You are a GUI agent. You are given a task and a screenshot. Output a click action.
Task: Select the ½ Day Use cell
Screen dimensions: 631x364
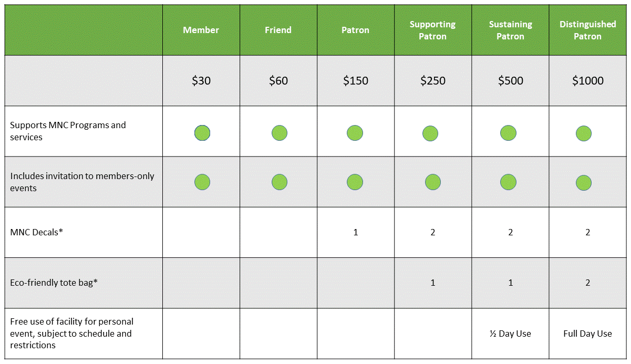tap(510, 334)
